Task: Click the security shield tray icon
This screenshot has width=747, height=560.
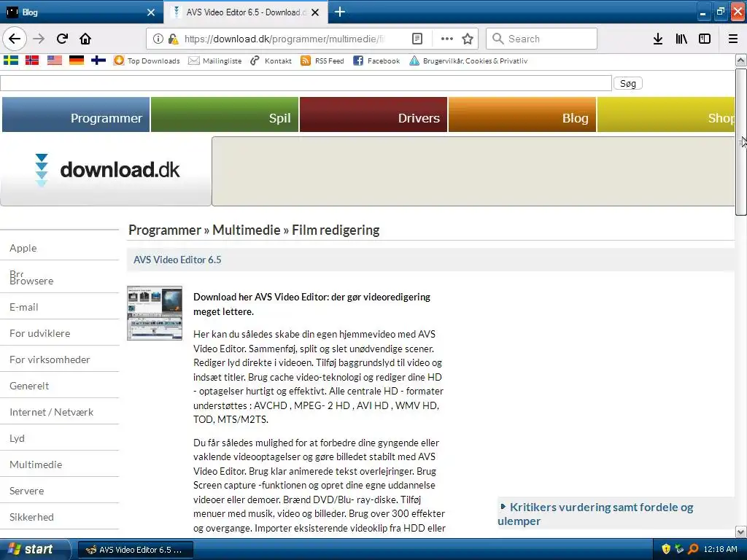Action: tap(666, 549)
